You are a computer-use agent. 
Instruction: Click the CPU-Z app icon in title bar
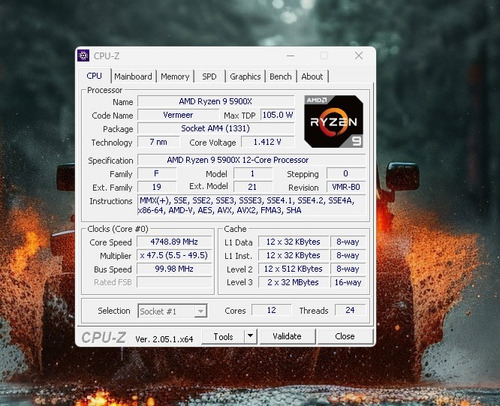tap(83, 55)
